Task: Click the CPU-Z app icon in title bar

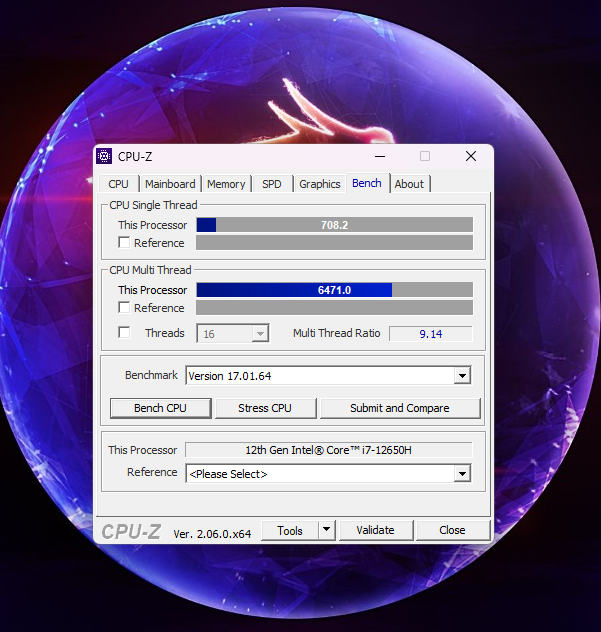Action: (104, 156)
